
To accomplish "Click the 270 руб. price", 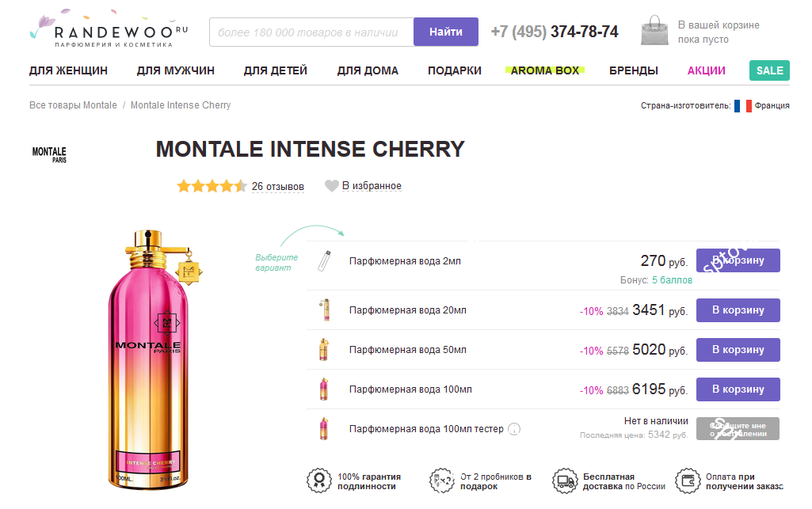I will pos(664,260).
